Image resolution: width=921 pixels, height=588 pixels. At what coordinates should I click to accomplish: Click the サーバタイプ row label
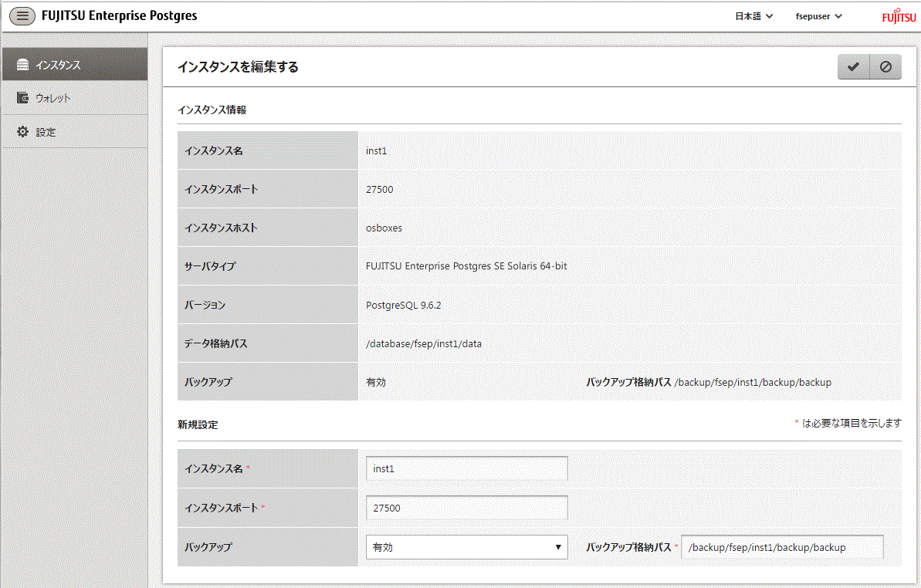(210, 265)
